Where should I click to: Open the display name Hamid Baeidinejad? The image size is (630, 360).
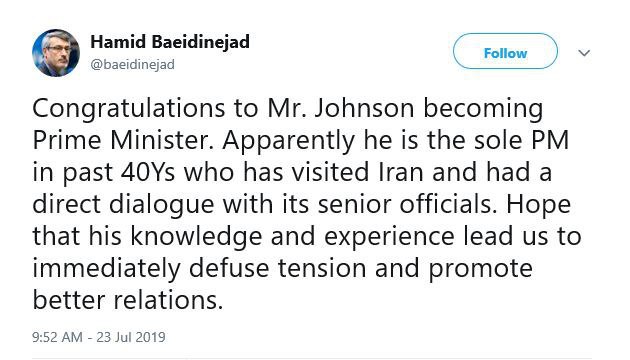(170, 41)
